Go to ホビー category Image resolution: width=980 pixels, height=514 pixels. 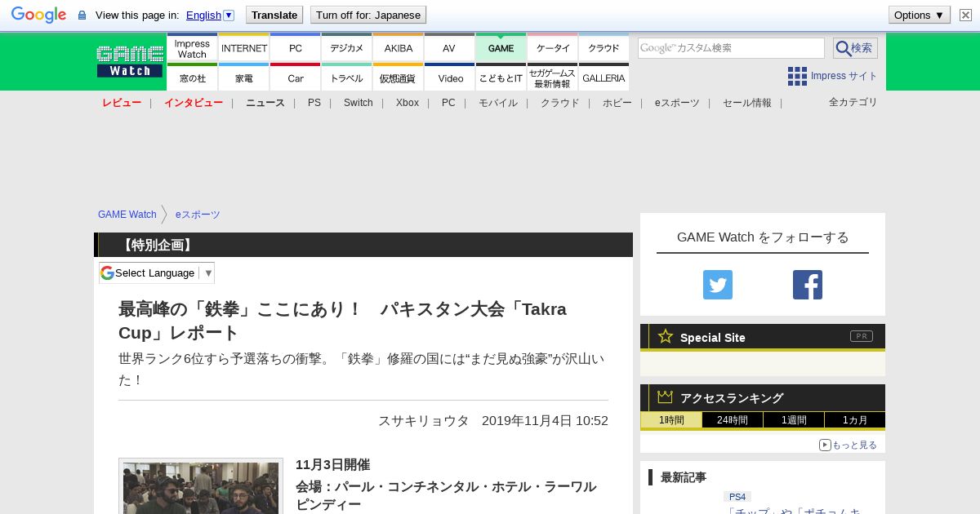[617, 103]
